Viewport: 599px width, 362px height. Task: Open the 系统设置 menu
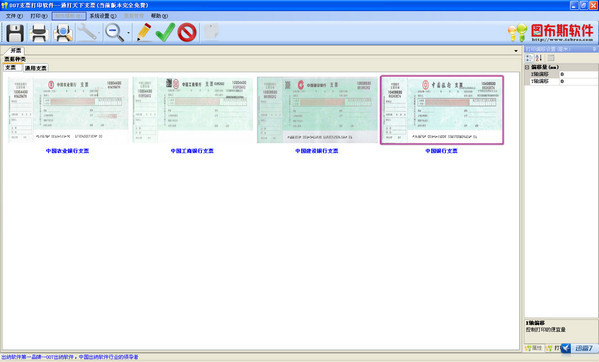[x=103, y=16]
